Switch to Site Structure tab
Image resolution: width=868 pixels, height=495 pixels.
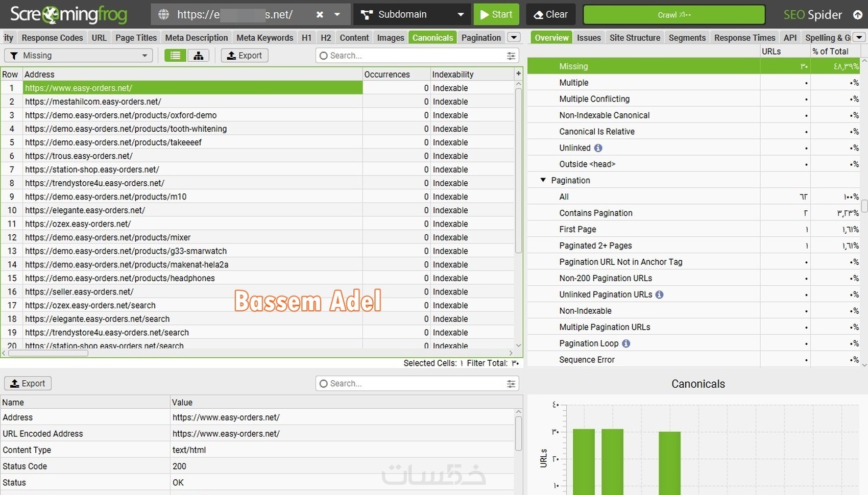(x=635, y=37)
